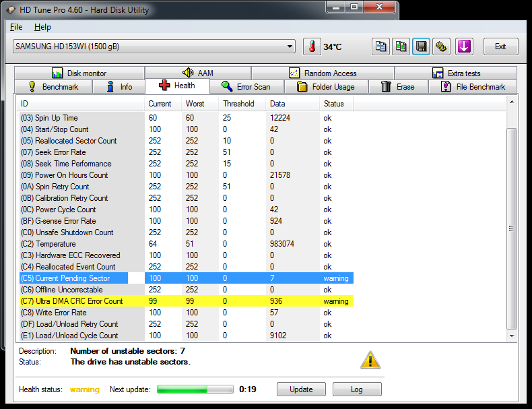
Task: Sort by the Current column header
Action: [163, 104]
